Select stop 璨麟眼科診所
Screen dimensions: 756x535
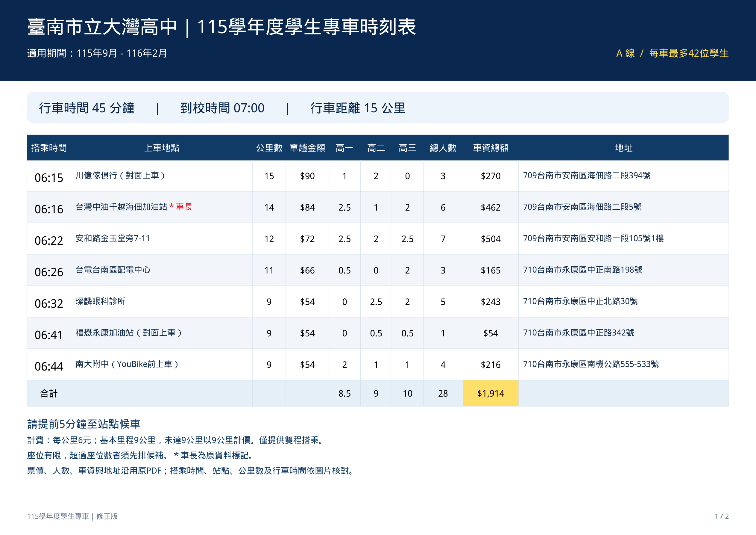[x=101, y=301]
